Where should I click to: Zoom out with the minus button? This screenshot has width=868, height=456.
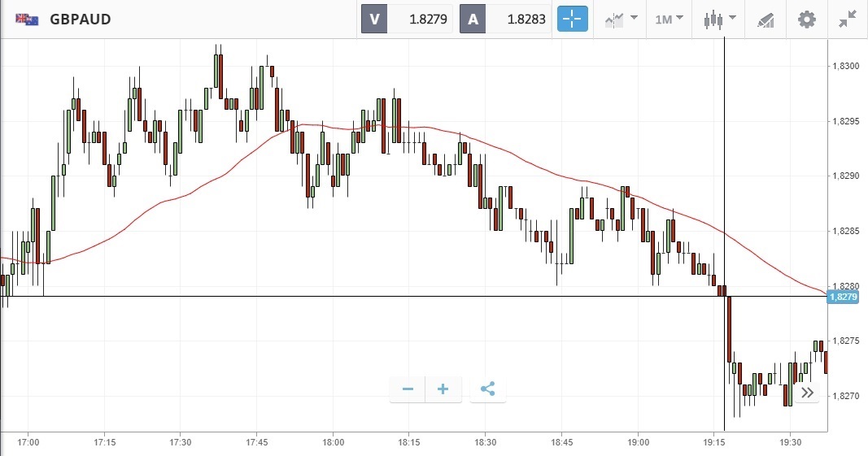408,389
